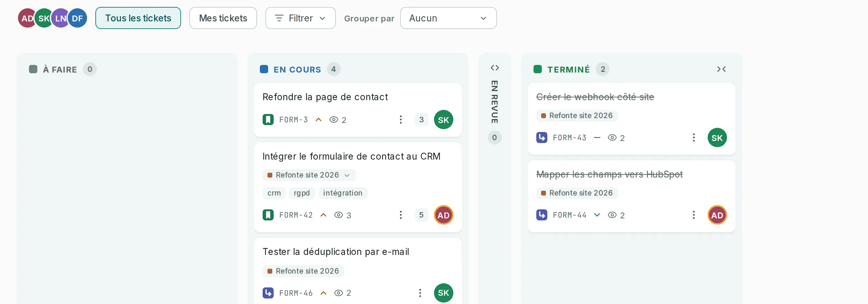Screen dimensions: 868x304
Task: Switch to Mes tickets view
Action: point(223,18)
